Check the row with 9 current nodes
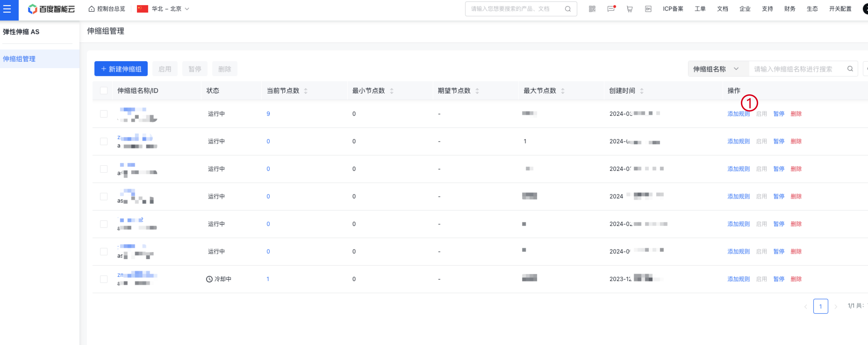 (x=104, y=114)
